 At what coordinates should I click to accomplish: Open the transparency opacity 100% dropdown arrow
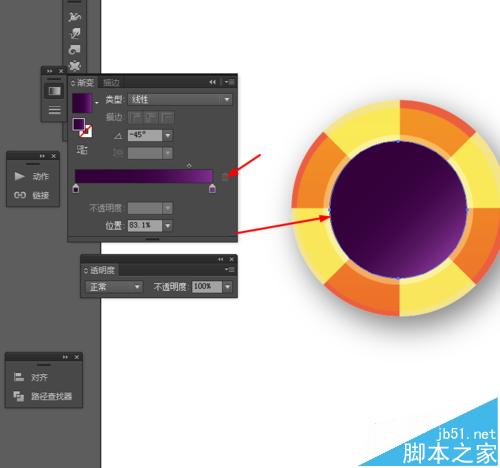228,287
